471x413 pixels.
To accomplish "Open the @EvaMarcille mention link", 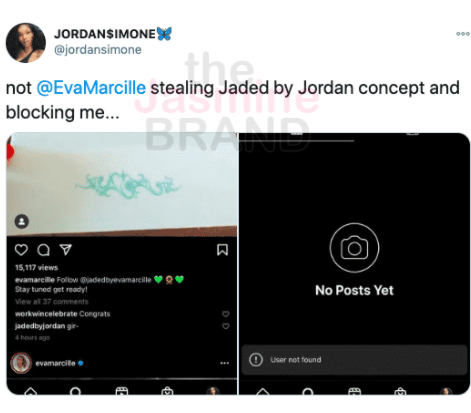I will tap(91, 88).
